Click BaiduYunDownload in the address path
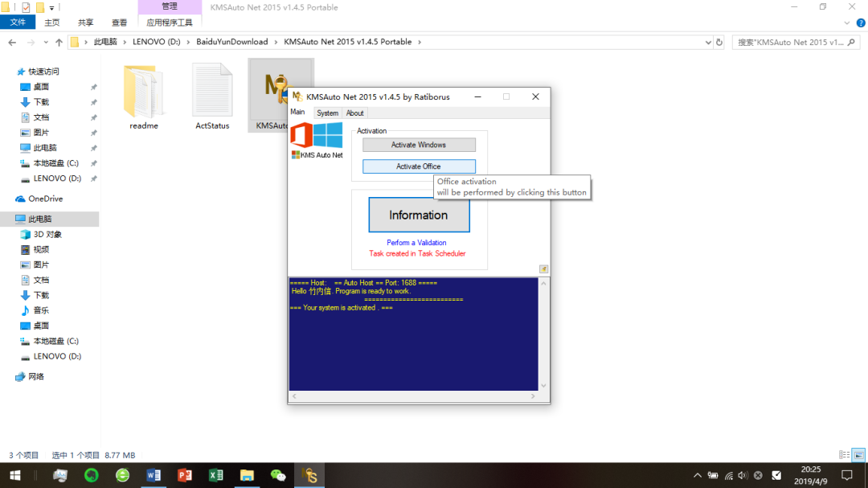868x488 pixels. click(x=232, y=42)
